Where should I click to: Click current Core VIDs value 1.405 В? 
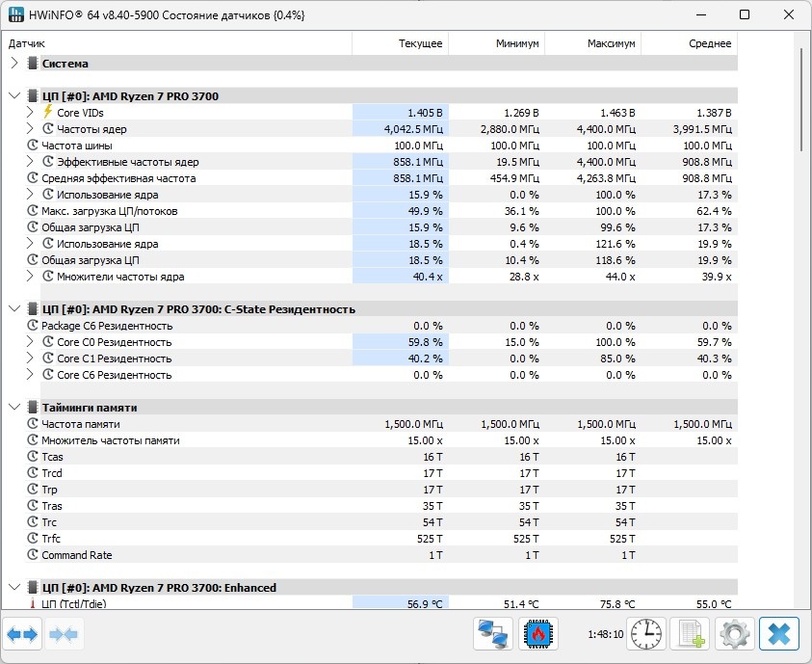(x=425, y=113)
